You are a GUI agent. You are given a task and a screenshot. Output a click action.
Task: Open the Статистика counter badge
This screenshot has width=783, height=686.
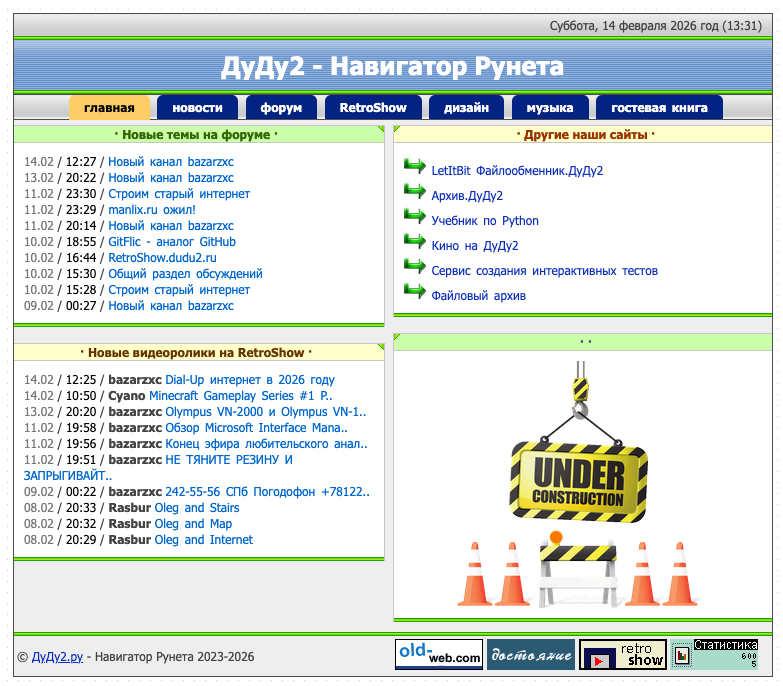pos(714,655)
